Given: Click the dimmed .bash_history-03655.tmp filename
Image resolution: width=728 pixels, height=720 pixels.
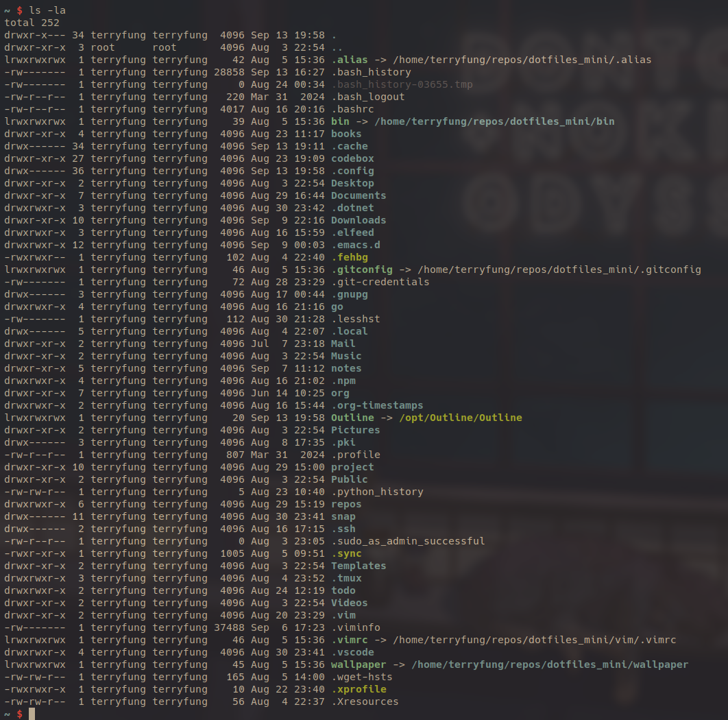Looking at the screenshot, I should 402,84.
